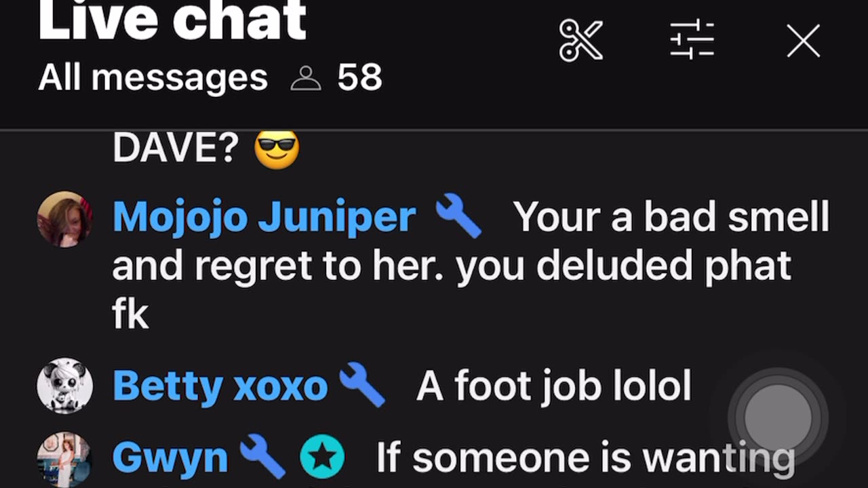
Task: Tap the sunglasses emoji in DAVE message
Action: point(276,148)
